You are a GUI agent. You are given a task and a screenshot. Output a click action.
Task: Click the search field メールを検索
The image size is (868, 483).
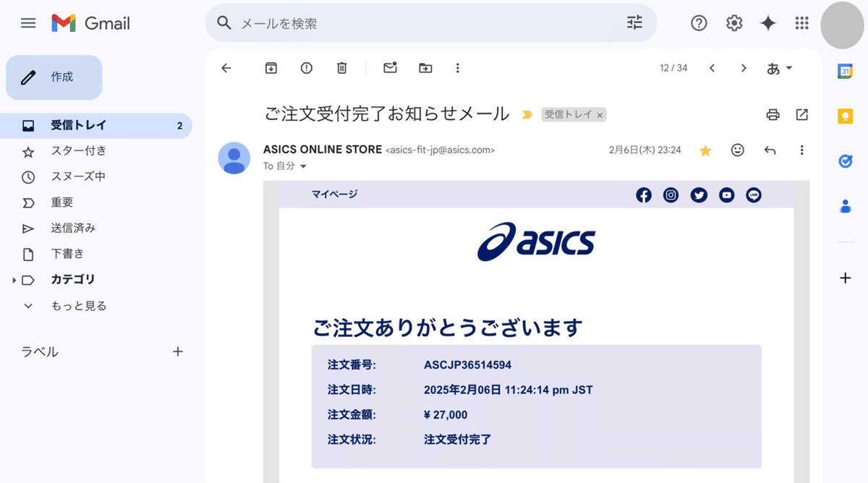tap(430, 23)
